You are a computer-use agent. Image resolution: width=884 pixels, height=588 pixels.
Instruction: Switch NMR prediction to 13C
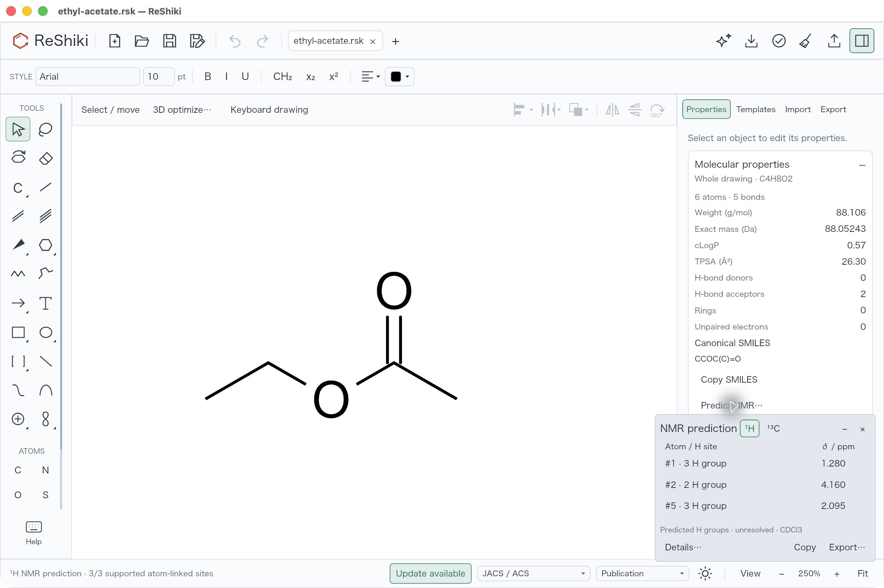(x=773, y=428)
